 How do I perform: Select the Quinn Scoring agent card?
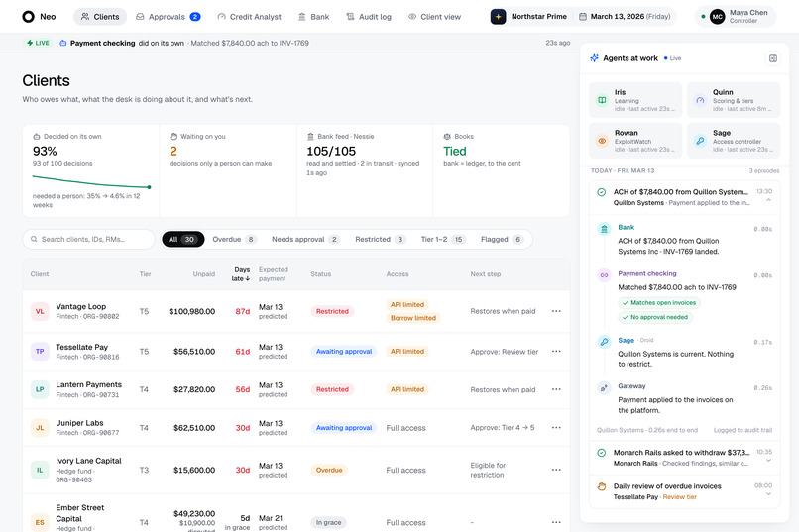click(x=734, y=100)
